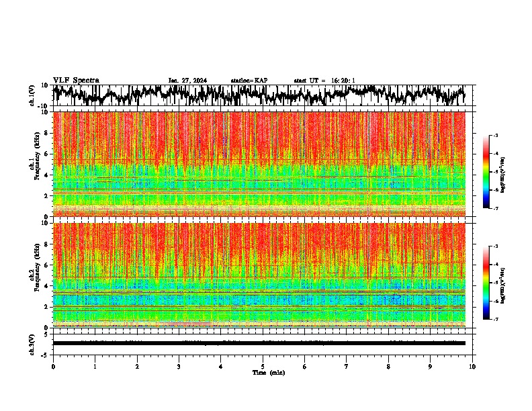The height and width of the screenshot is (411, 532).
Task: Click the "4" kHz tick on the ch.2 frequency axis
Action: click(47, 286)
